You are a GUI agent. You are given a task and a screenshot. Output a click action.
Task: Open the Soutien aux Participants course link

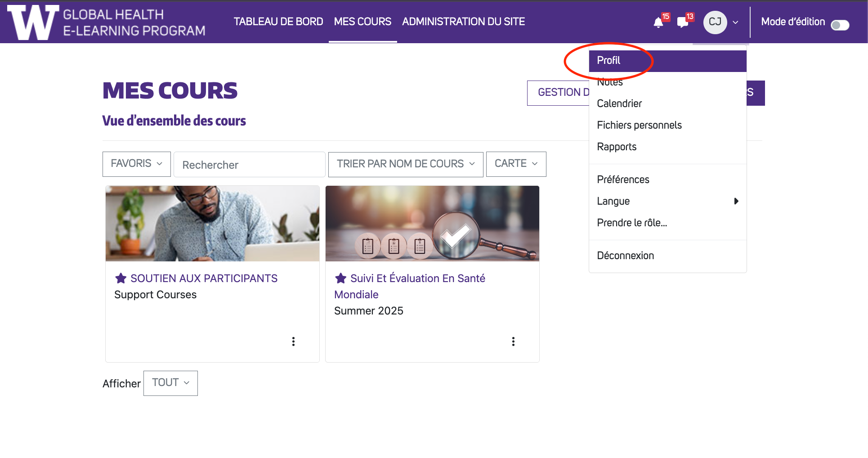(x=204, y=278)
